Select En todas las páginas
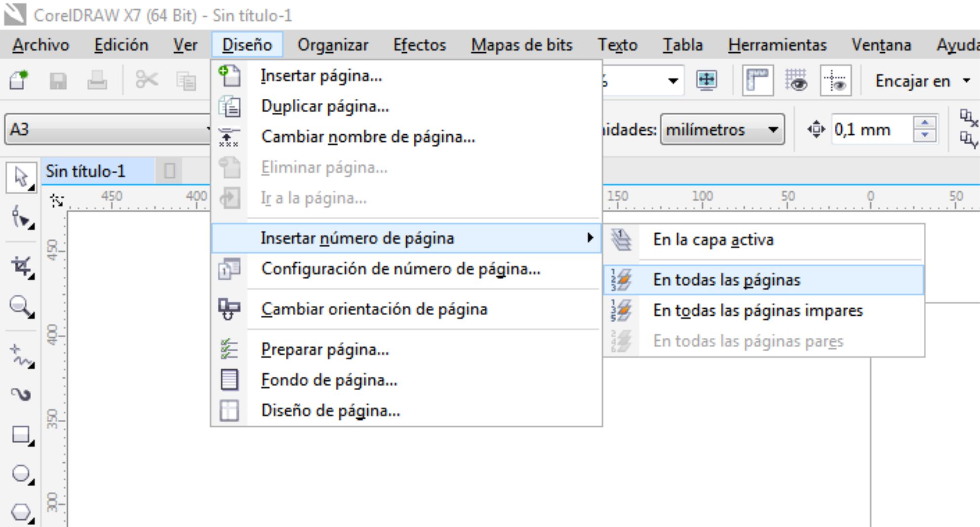Viewport: 980px width, 527px height. pyautogui.click(x=764, y=280)
